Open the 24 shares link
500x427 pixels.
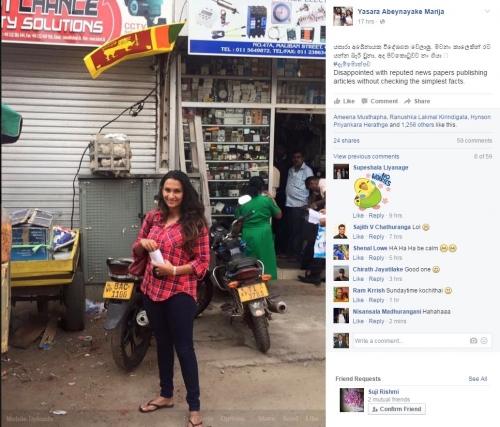[346, 141]
